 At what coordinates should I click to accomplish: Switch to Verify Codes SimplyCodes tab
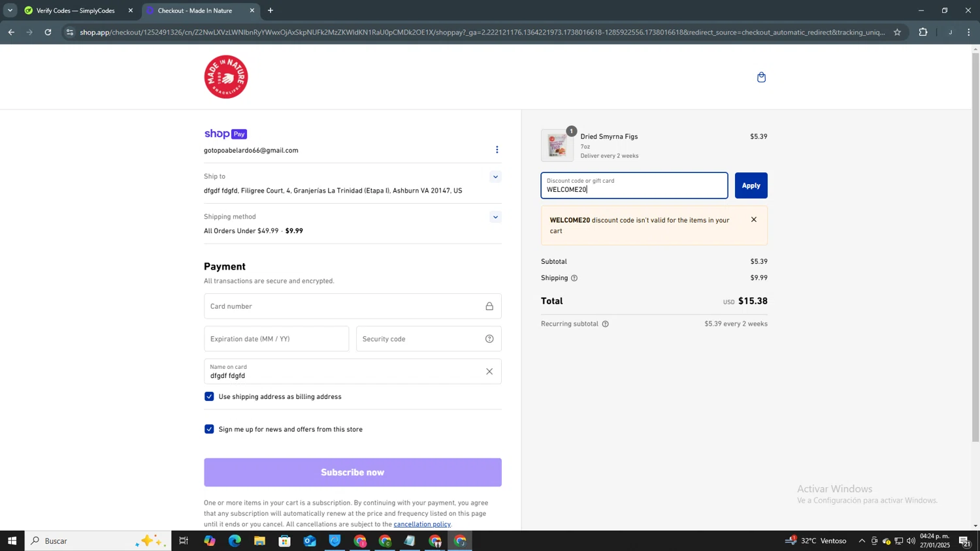tap(75, 10)
